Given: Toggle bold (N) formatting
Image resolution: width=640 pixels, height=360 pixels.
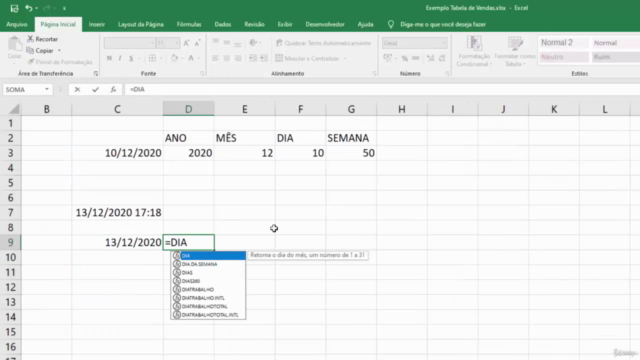Looking at the screenshot, I should 109,58.
